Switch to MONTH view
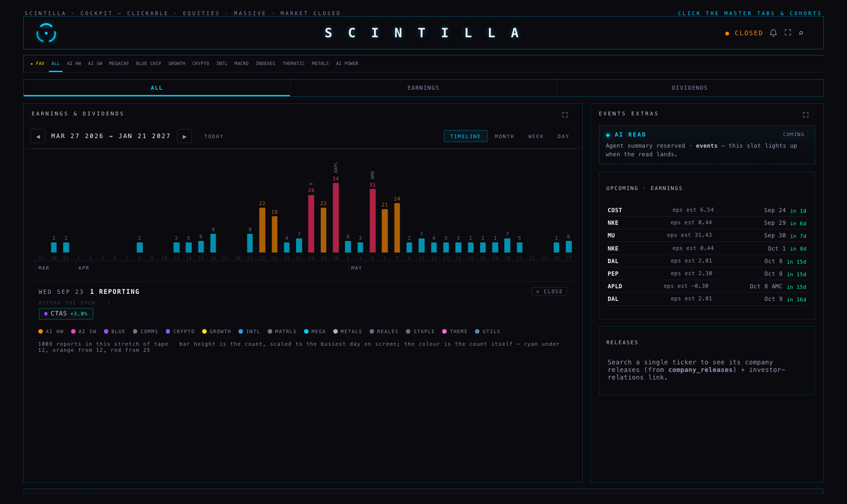Screen dimensions: 847x504 504,136
